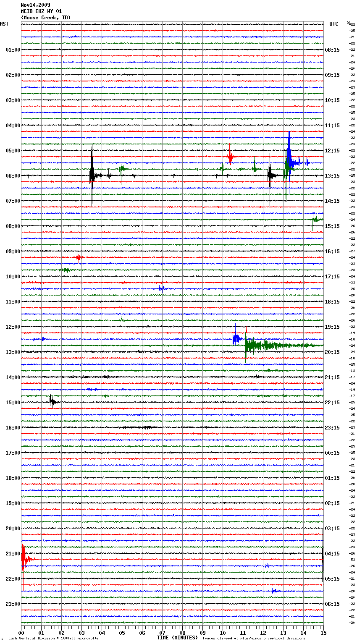
Task: Select the 18:00 MST row label
Action: tap(13, 478)
